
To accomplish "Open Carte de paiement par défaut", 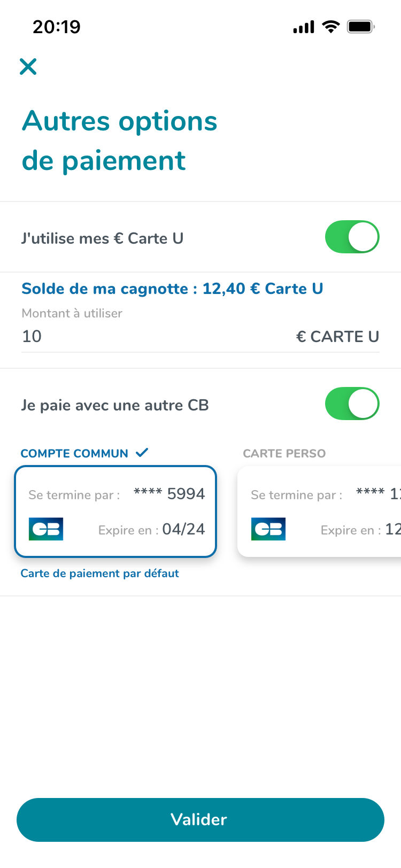I will click(99, 573).
